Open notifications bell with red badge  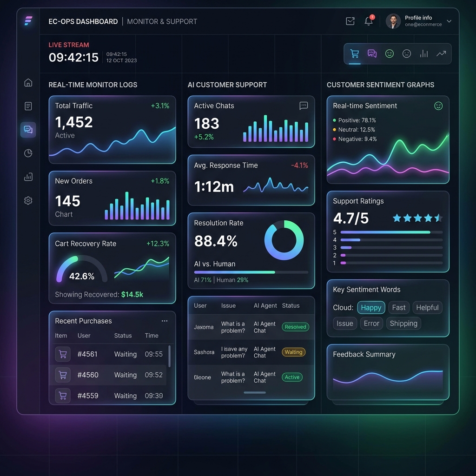point(369,20)
